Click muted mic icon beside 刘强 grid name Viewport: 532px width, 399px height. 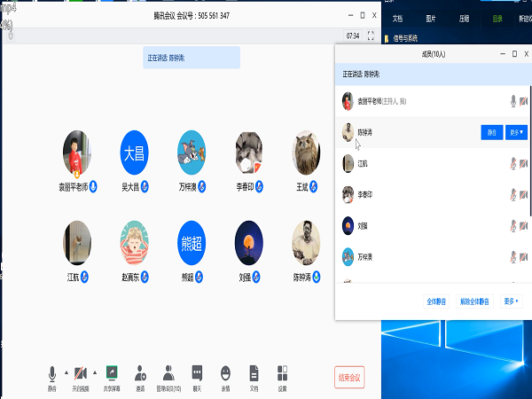256,278
